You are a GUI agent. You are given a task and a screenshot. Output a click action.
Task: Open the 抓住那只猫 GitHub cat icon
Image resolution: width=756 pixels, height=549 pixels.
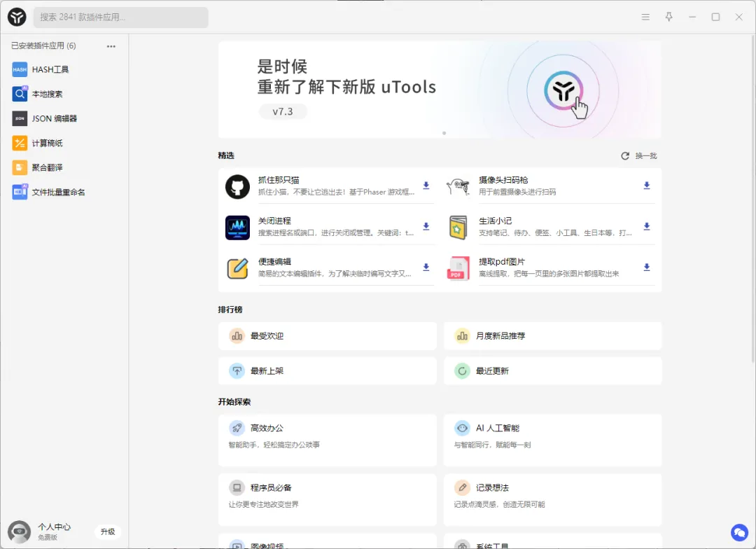pos(237,187)
